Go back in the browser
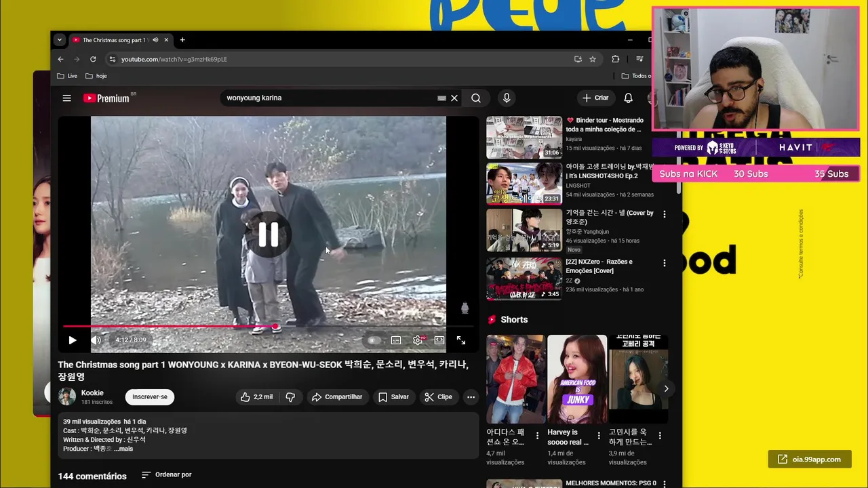Image resolution: width=868 pixels, height=488 pixels. pos(60,59)
